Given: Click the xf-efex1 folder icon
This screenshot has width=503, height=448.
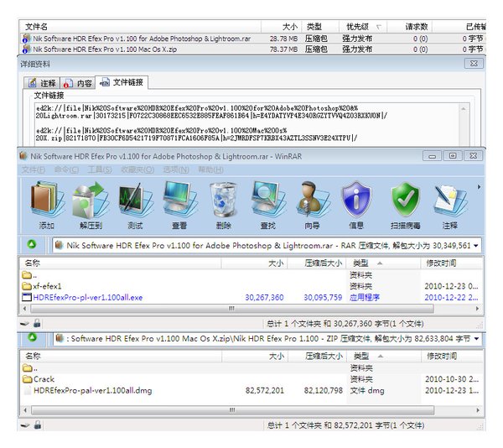Looking at the screenshot, I should coord(27,285).
